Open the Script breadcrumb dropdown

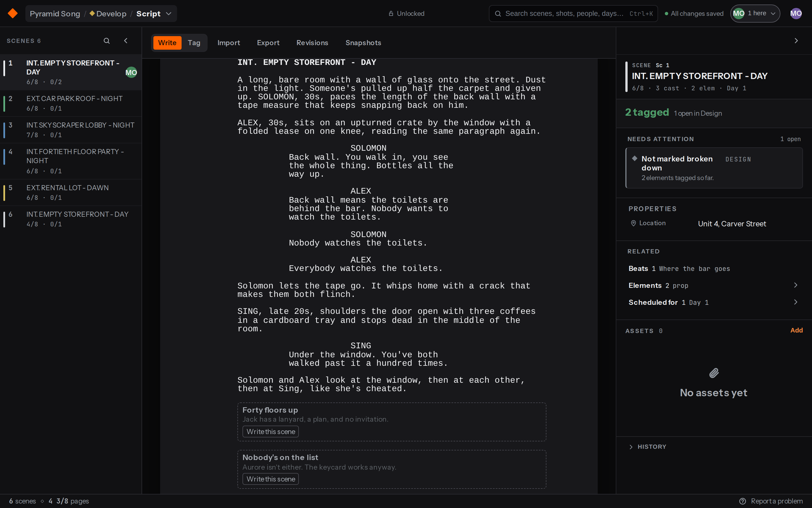(154, 14)
